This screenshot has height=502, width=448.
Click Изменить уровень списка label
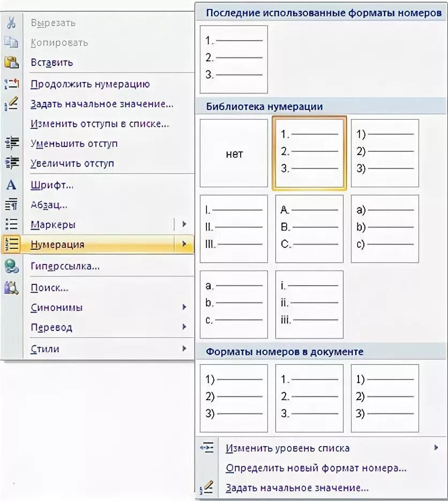coord(288,448)
